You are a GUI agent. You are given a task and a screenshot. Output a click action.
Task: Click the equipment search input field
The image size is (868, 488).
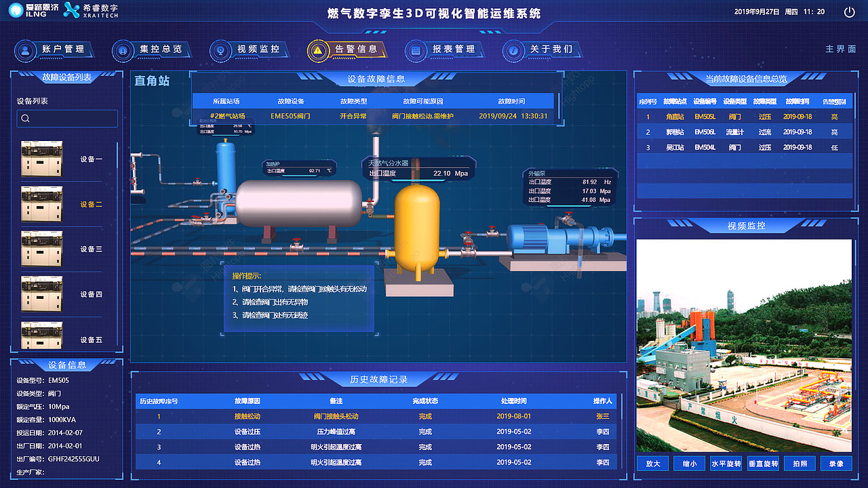68,118
